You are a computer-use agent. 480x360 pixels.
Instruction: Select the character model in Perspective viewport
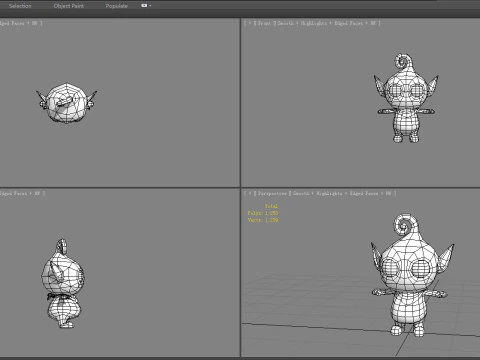pyautogui.click(x=412, y=275)
